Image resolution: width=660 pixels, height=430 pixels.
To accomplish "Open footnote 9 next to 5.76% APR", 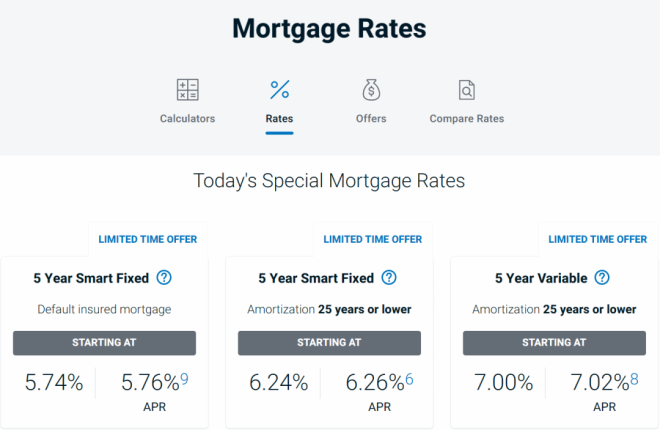I will pos(184,376).
